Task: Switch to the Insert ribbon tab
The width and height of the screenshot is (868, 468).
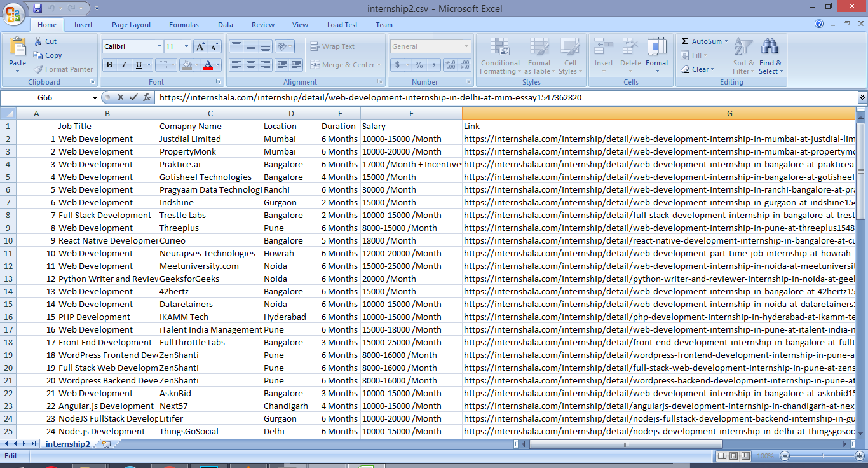Action: 83,25
